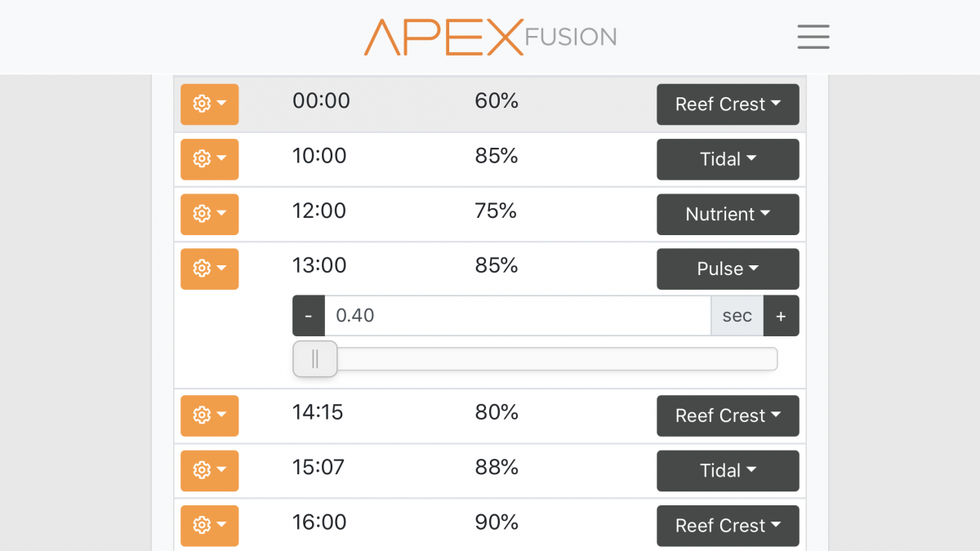Screen dimensions: 980x551
Task: Open the hamburger menu icon
Action: click(x=813, y=37)
